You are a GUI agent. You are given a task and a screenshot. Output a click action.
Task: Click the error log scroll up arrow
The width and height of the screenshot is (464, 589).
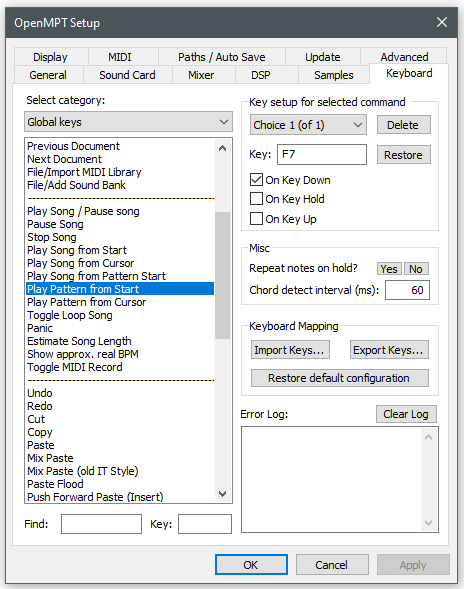[x=428, y=437]
